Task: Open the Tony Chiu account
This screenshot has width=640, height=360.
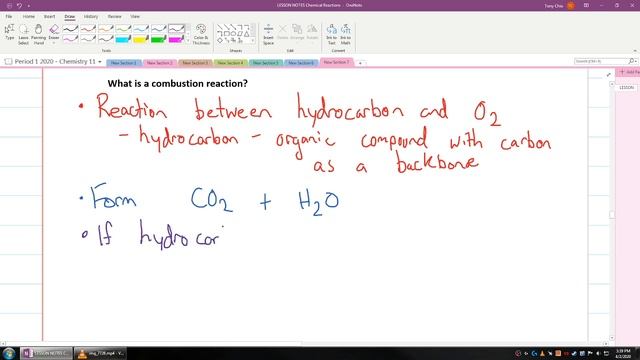Action: click(x=559, y=6)
